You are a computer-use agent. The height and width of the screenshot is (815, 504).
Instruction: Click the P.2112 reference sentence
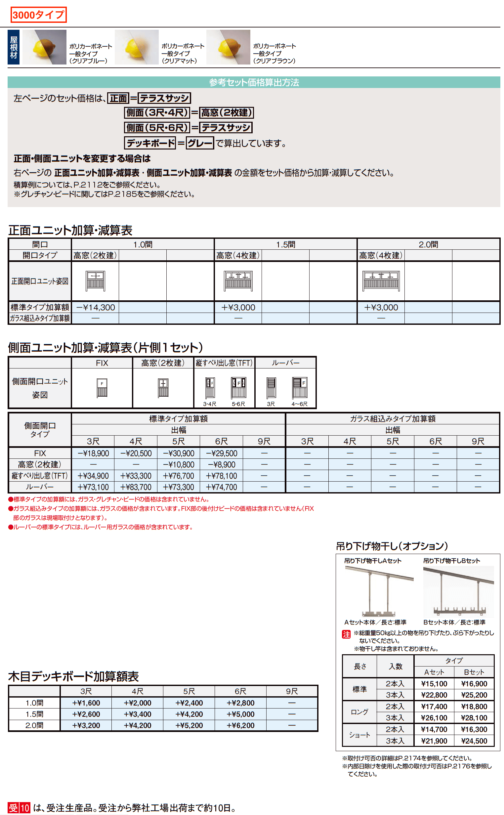tap(87, 185)
